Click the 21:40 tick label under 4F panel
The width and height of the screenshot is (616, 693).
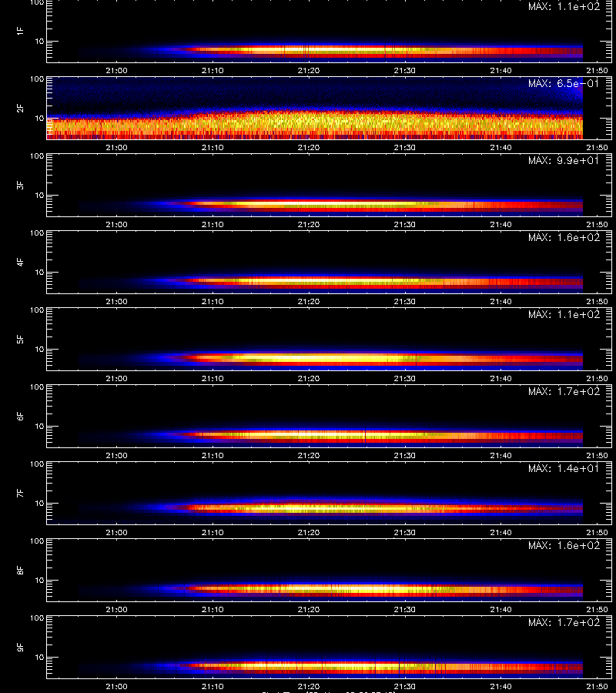[500, 301]
